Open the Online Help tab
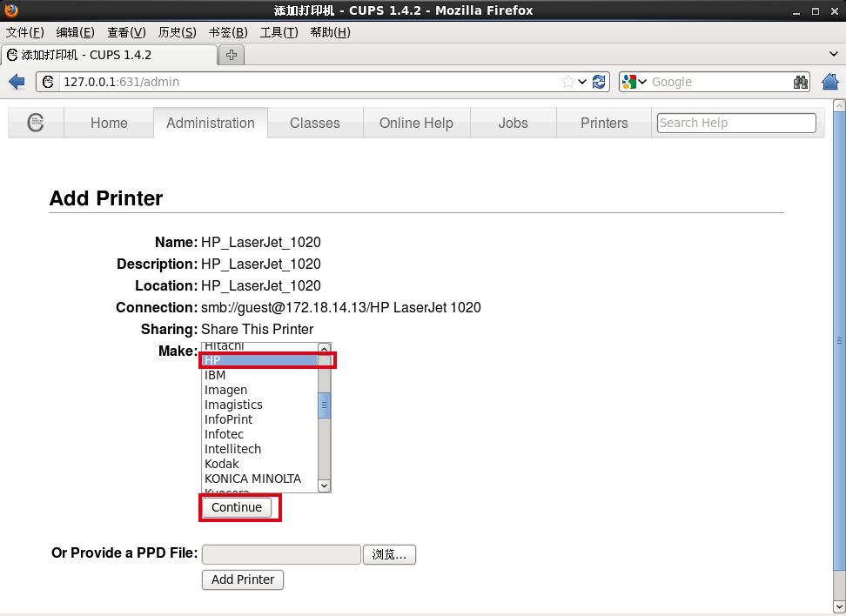Screen dimensions: 846x616 (417, 123)
